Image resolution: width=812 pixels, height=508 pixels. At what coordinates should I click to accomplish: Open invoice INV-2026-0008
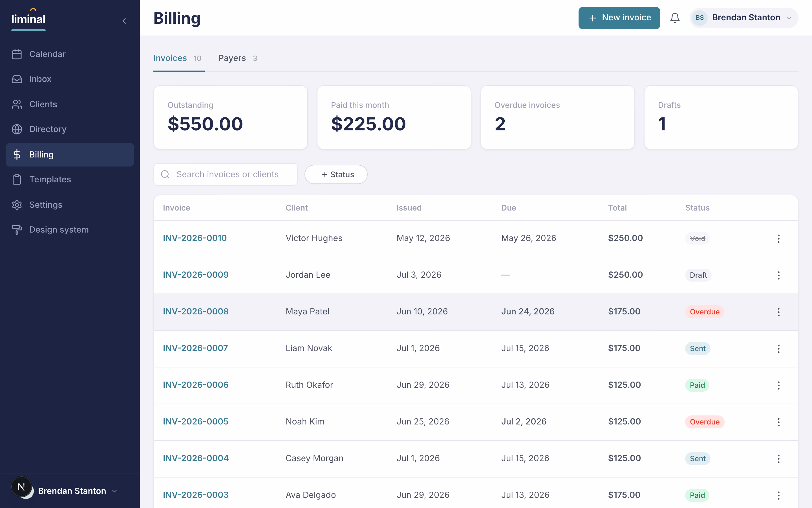pyautogui.click(x=196, y=312)
